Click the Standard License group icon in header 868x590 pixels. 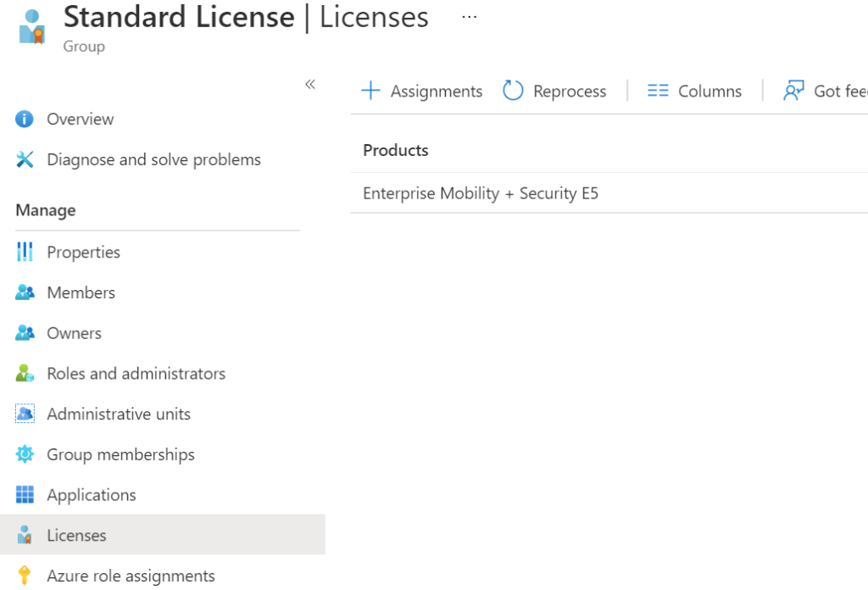[32, 26]
